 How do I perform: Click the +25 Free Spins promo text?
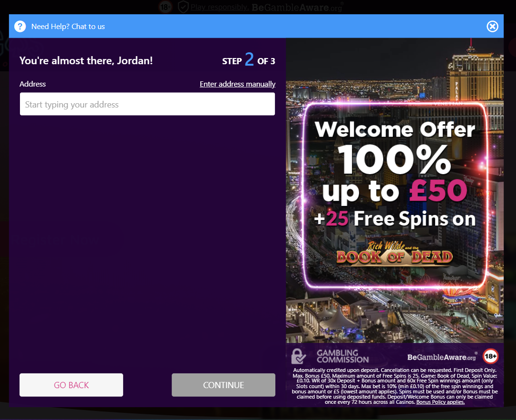pos(395,219)
